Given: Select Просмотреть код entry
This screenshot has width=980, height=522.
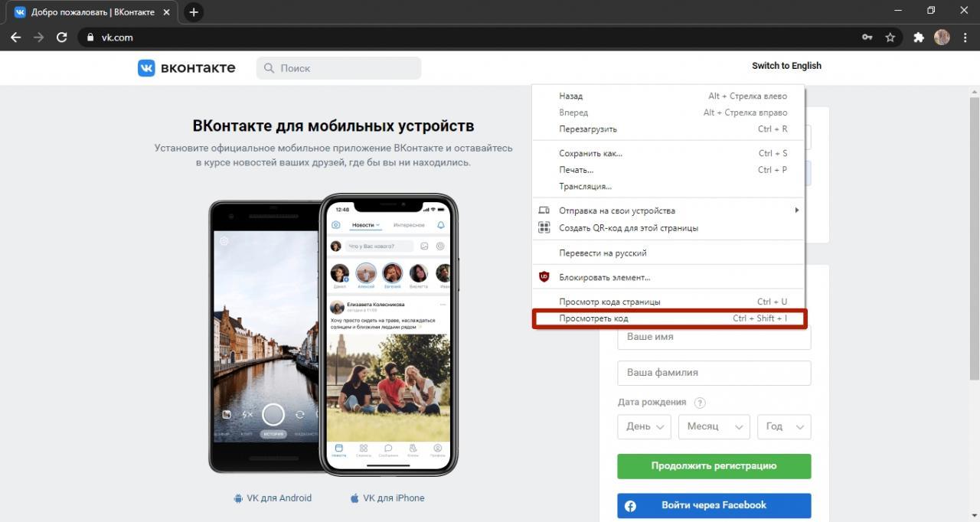Looking at the screenshot, I should click(668, 318).
